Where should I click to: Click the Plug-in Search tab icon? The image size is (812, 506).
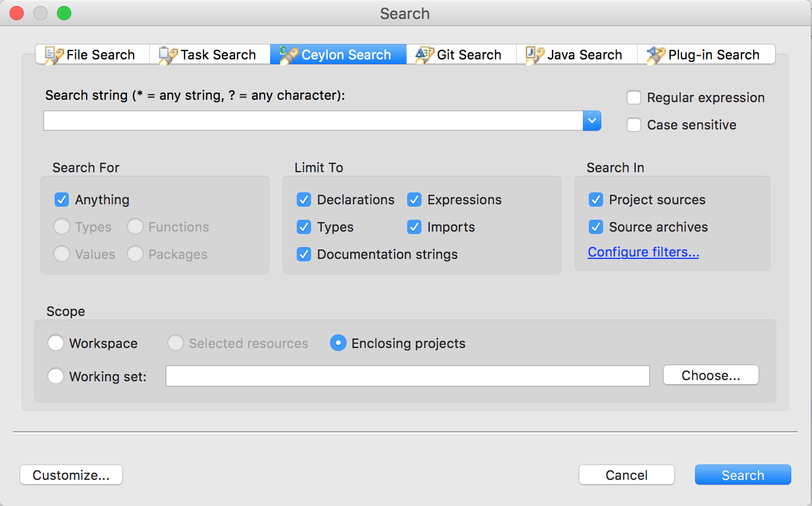click(x=656, y=55)
